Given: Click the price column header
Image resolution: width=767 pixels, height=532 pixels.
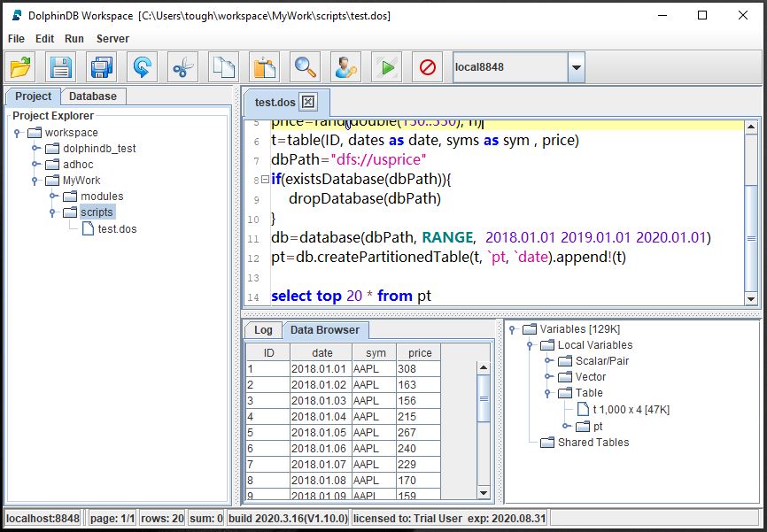Looking at the screenshot, I should [420, 352].
